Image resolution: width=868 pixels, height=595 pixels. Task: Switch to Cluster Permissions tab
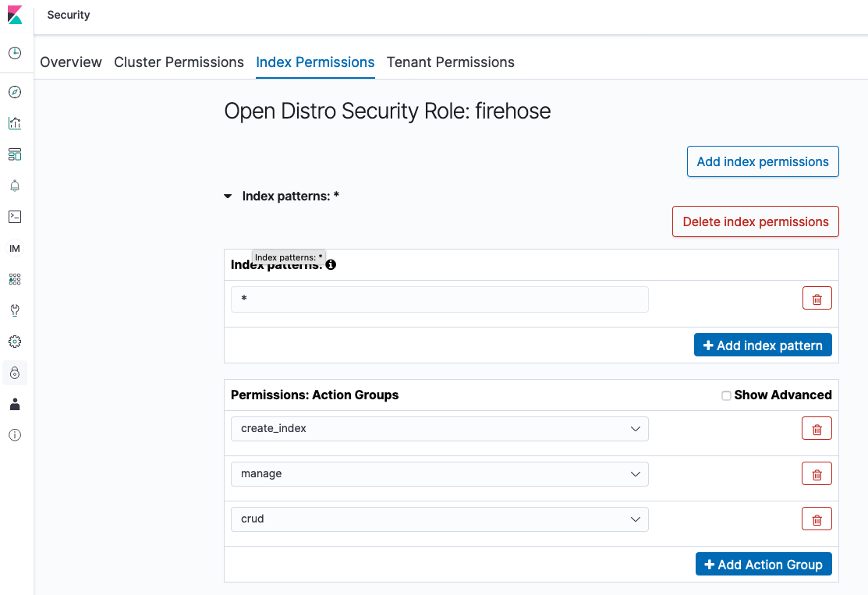tap(179, 62)
